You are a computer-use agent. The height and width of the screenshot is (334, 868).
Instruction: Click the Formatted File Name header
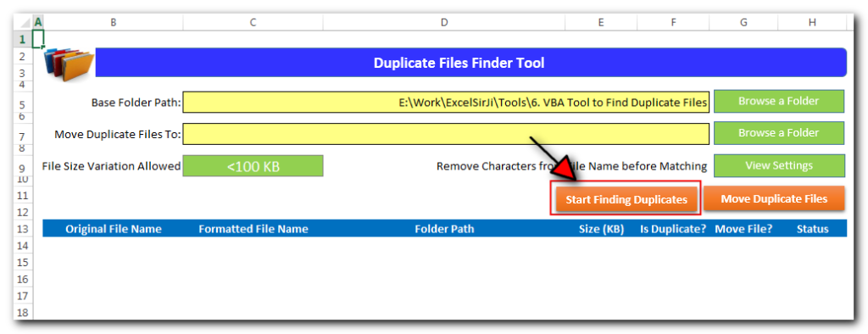(253, 229)
